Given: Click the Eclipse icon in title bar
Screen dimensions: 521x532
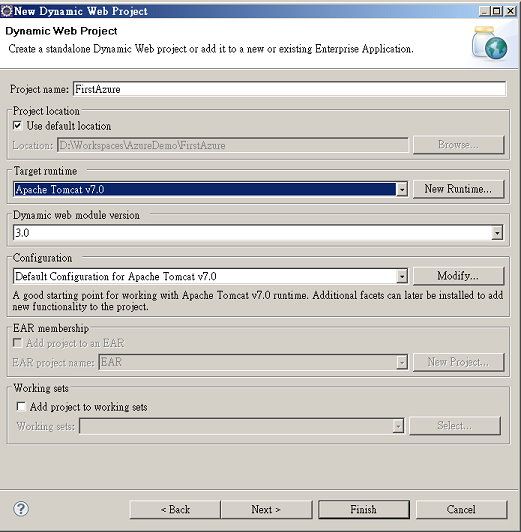Looking at the screenshot, I should (6, 11).
